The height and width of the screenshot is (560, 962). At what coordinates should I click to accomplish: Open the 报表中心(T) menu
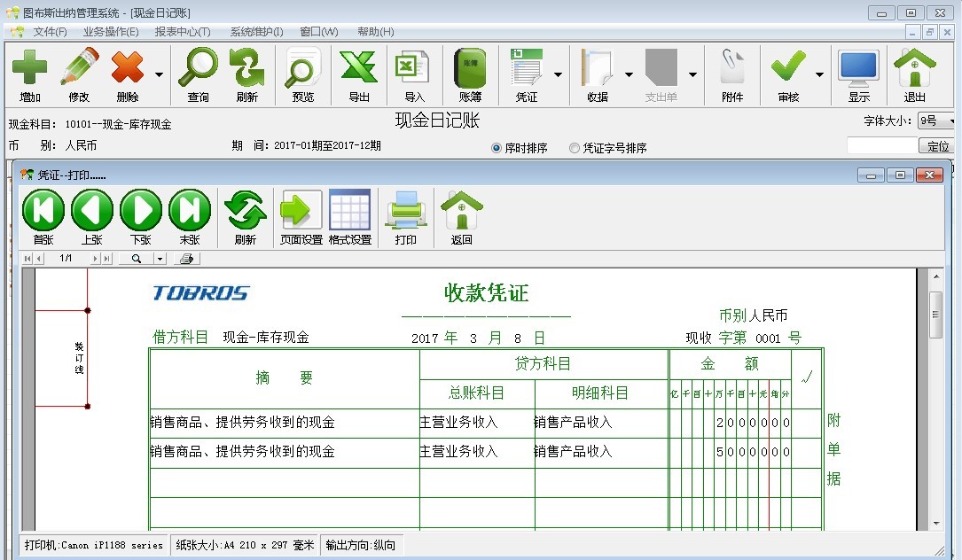[x=183, y=31]
